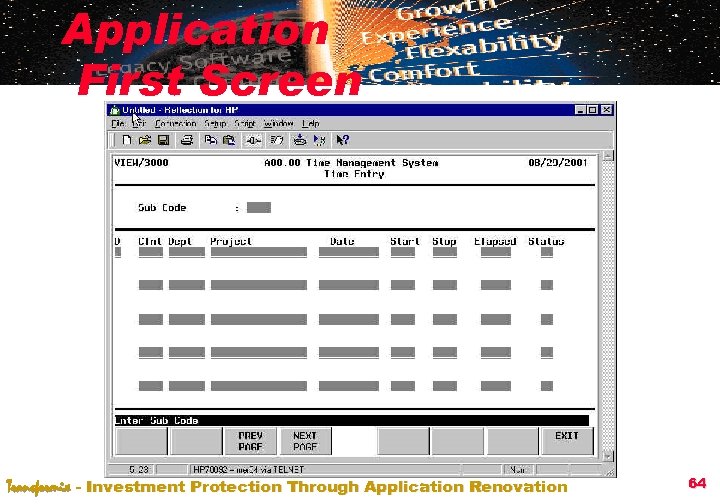
Task: Click the 'Stop' column header
Action: pos(444,241)
